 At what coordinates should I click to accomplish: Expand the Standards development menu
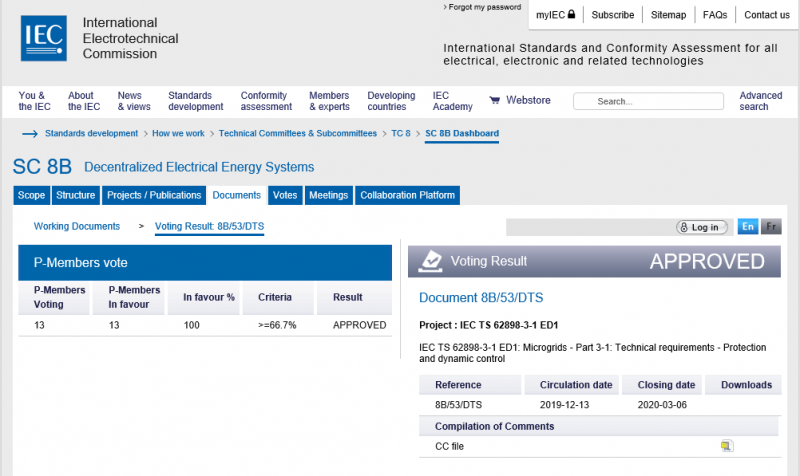point(195,101)
